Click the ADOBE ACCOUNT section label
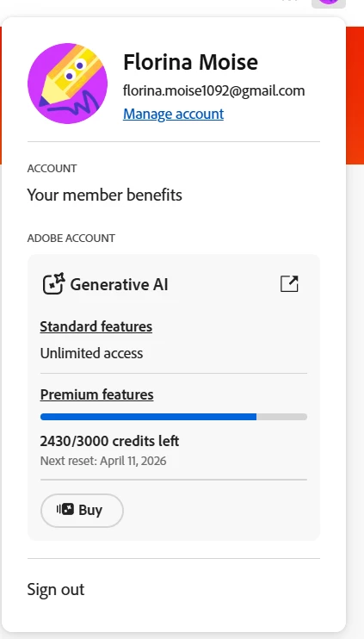Screen dimensions: 364x639 (71, 238)
